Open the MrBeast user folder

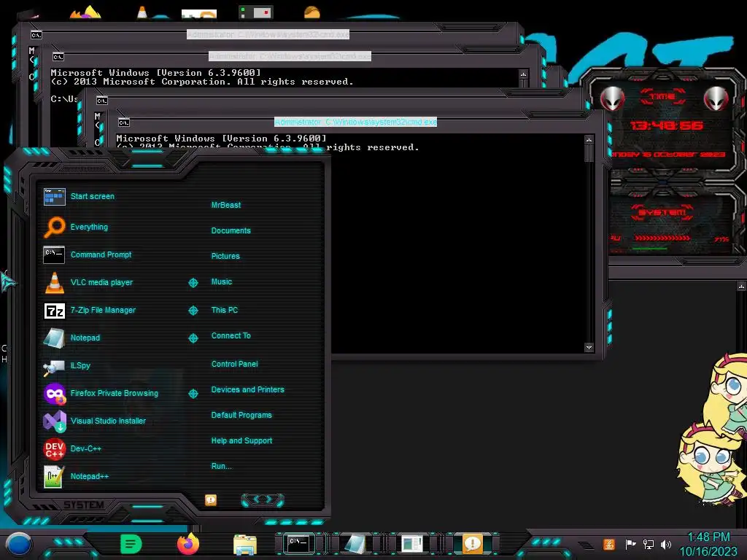tap(226, 205)
